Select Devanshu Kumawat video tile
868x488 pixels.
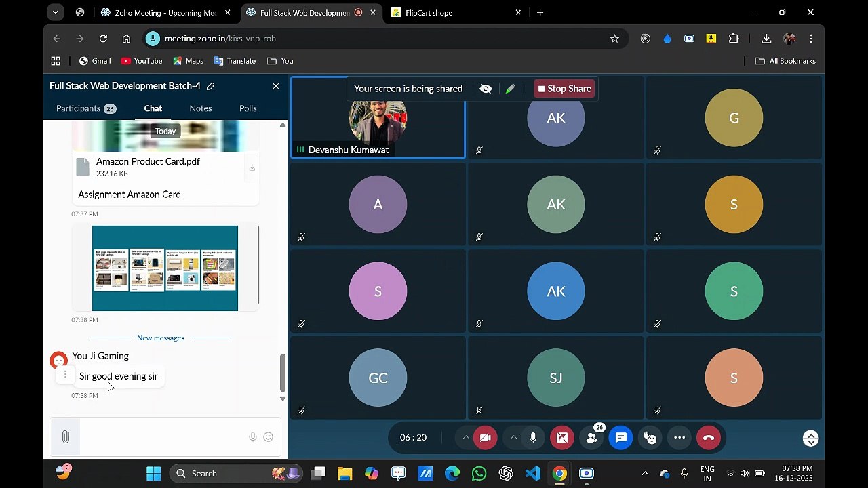point(378,117)
